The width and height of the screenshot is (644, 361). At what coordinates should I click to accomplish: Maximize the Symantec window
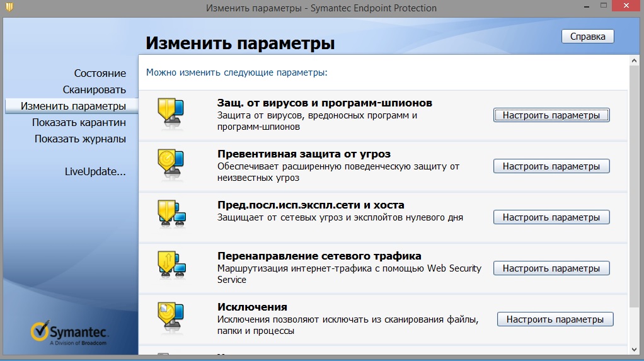[x=603, y=6]
